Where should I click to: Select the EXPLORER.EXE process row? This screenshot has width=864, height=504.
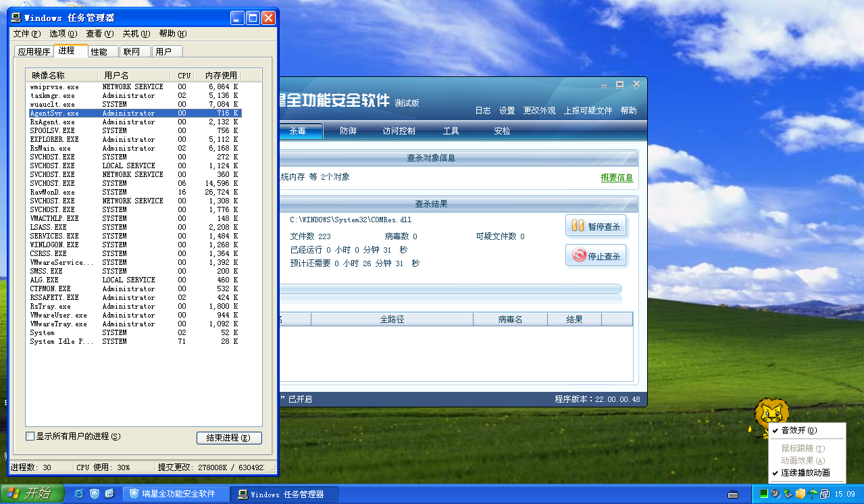[x=134, y=139]
